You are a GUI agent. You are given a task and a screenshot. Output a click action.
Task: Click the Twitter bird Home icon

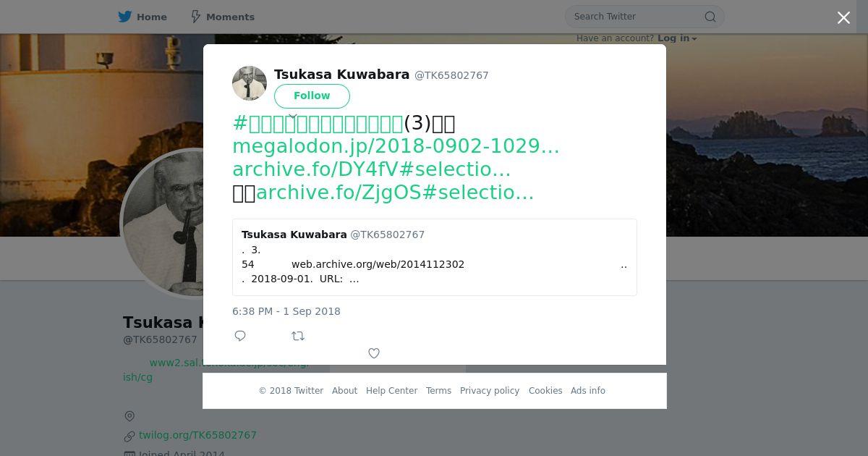[125, 17]
